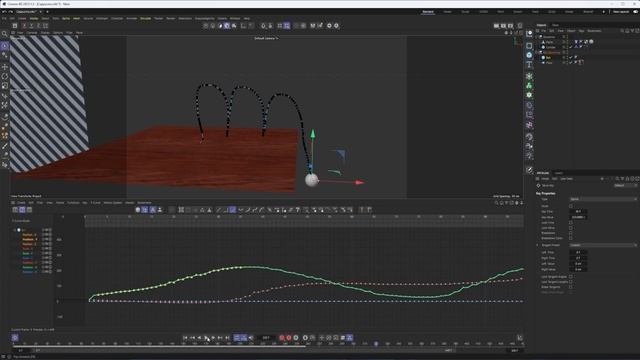
Task: Click the coordinate system icon beside Z
Action: (45, 26)
